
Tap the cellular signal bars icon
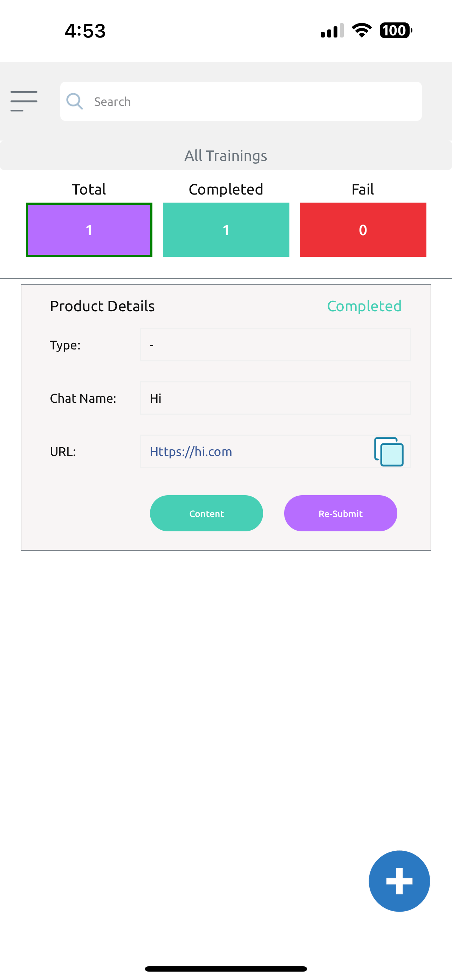tap(332, 30)
